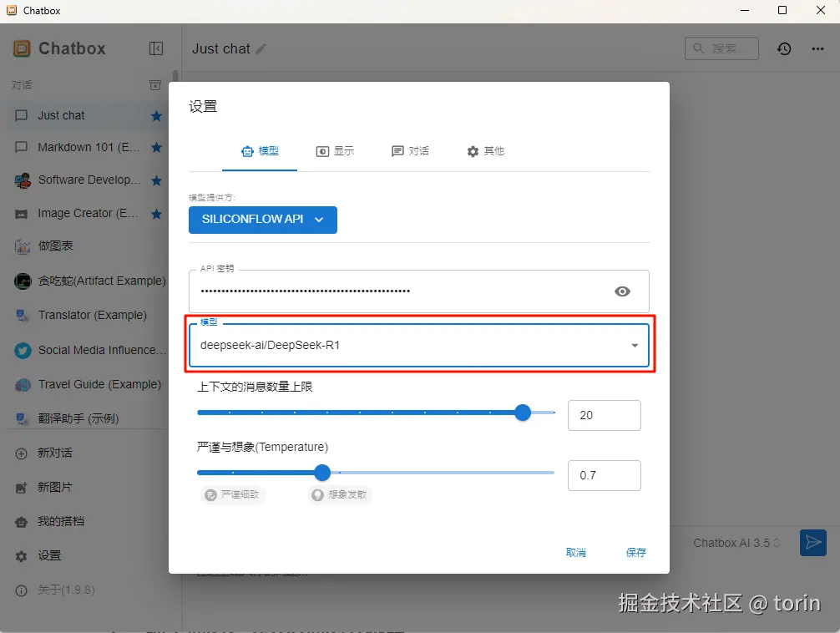The width and height of the screenshot is (840, 633).
Task: Open the chat history clock icon
Action: tap(784, 48)
